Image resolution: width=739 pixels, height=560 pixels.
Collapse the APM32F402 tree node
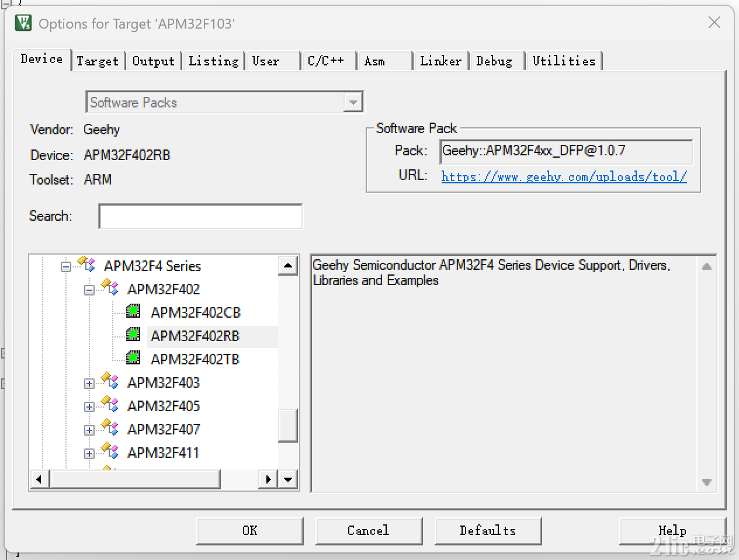[x=89, y=290]
